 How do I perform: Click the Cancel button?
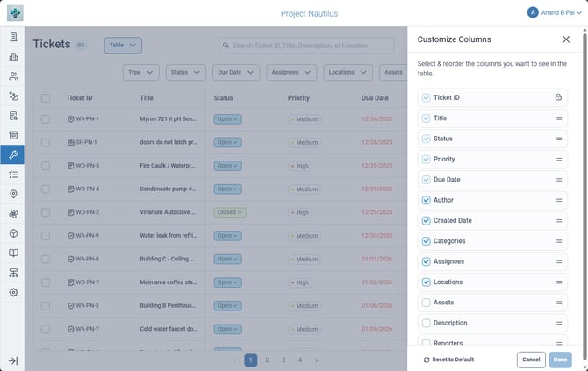(531, 360)
